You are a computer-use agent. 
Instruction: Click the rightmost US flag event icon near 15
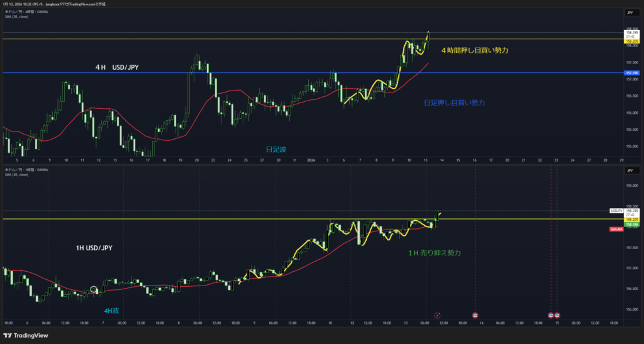pyautogui.click(x=557, y=314)
